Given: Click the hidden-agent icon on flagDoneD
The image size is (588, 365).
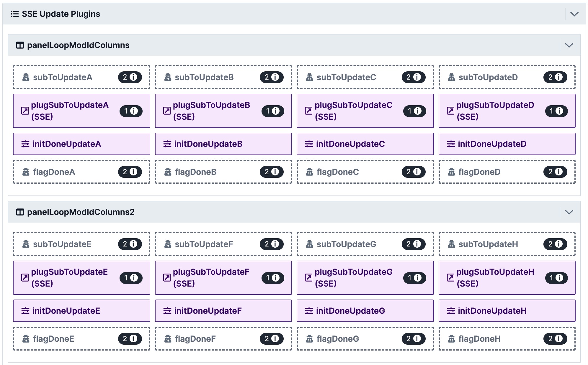Looking at the screenshot, I should (x=451, y=172).
